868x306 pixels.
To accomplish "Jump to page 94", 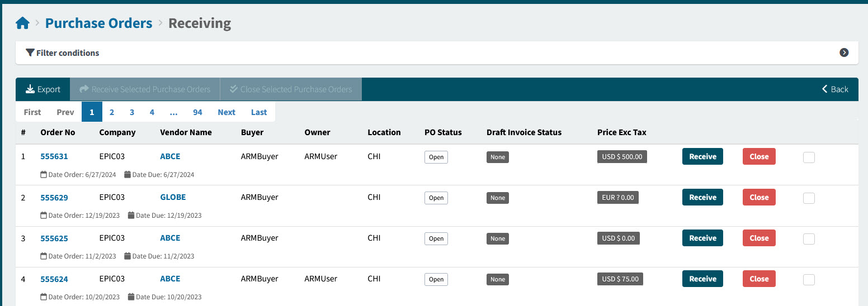I will coord(197,112).
